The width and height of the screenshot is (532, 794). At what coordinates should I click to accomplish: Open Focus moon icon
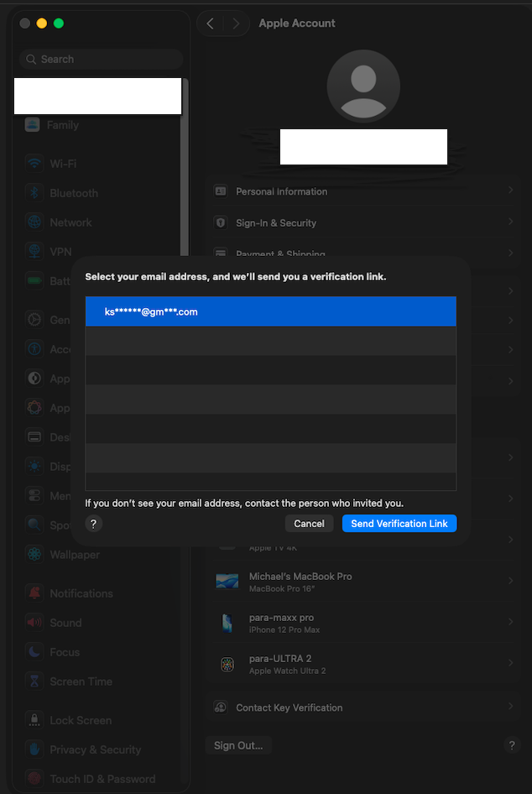point(34,652)
